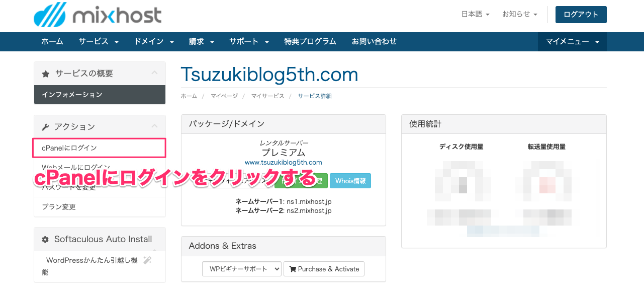Go to ホーム in the navbar
Image resolution: width=644 pixels, height=290 pixels.
[52, 42]
